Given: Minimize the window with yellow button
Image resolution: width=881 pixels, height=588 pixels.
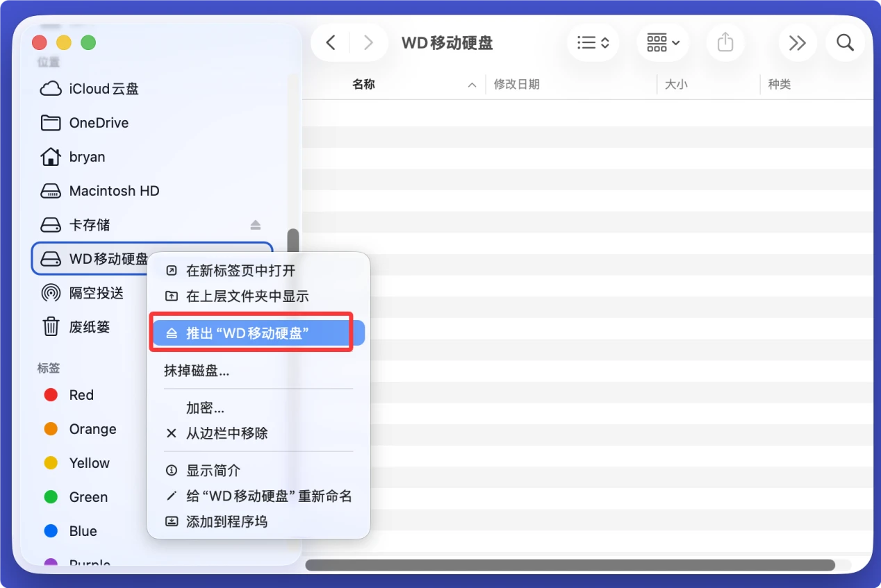Looking at the screenshot, I should [64, 43].
